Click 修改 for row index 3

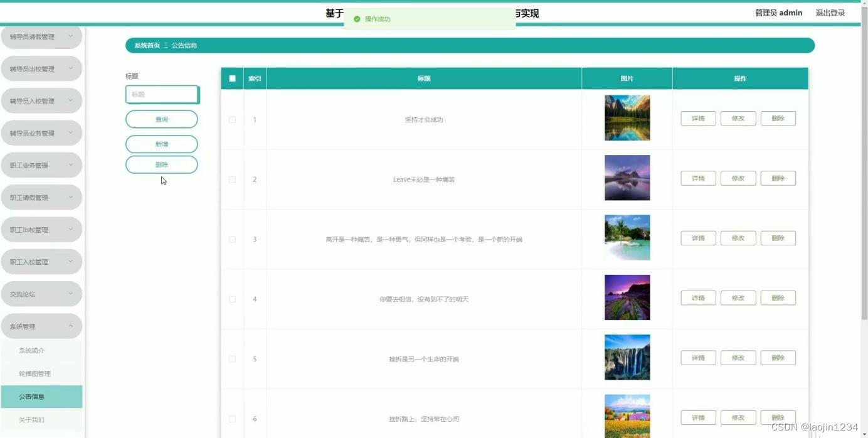click(738, 238)
